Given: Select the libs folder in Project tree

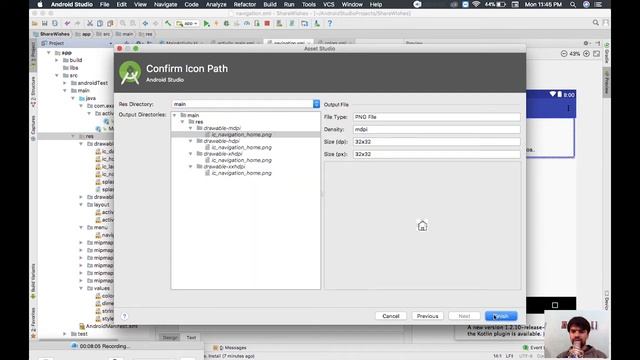Looking at the screenshot, I should 70,68.
